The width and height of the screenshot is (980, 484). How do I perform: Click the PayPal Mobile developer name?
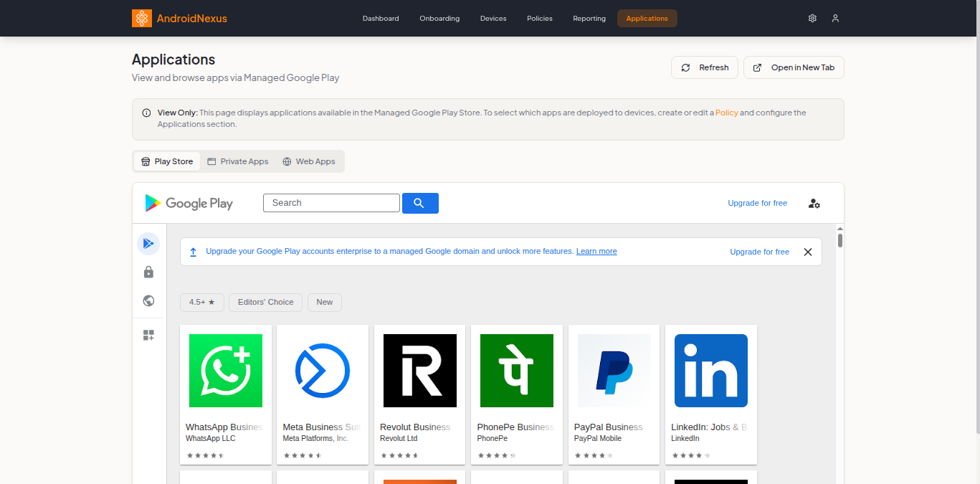click(x=598, y=438)
